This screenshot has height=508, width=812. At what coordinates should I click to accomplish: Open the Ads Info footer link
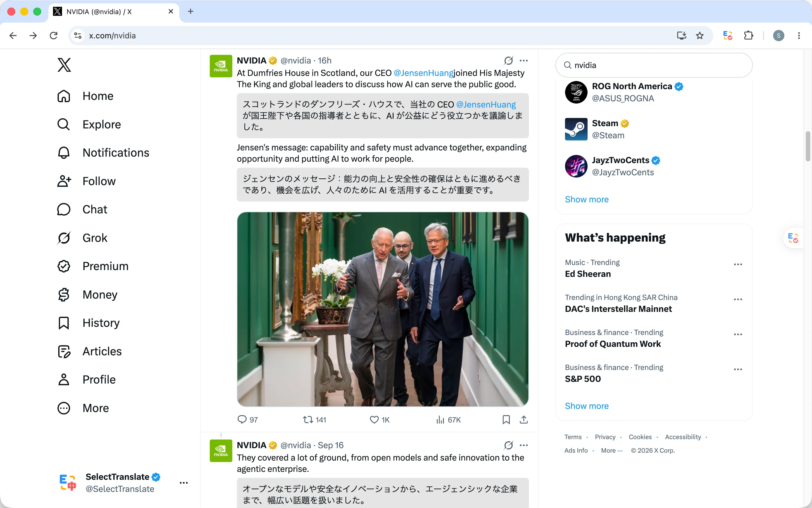pyautogui.click(x=576, y=450)
